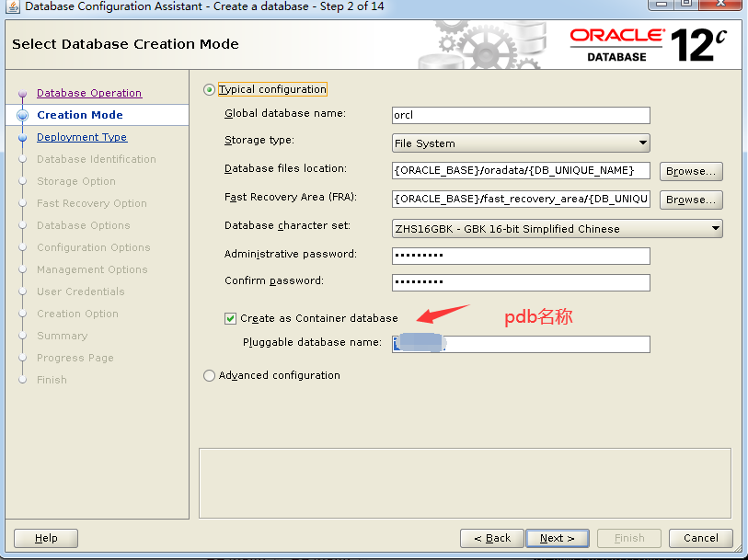The height and width of the screenshot is (560, 748).
Task: Click the Creation Mode step bullet
Action: pos(22,115)
